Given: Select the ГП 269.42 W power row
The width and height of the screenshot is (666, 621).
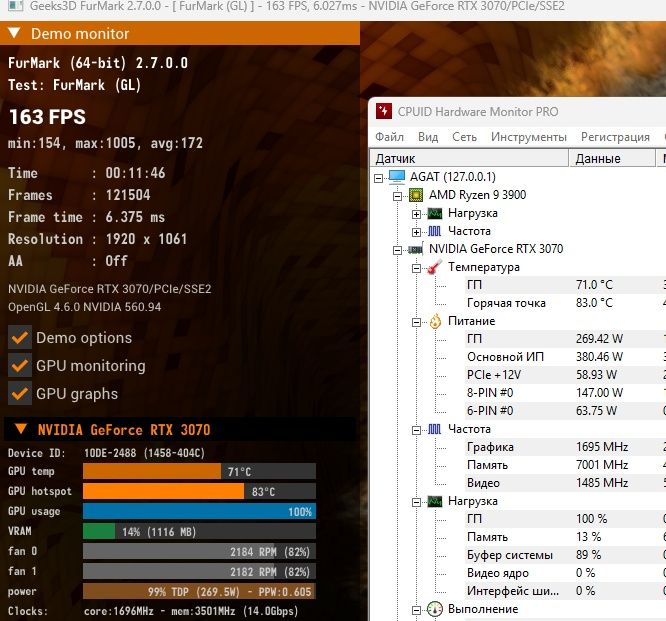Looking at the screenshot, I should (x=565, y=339).
